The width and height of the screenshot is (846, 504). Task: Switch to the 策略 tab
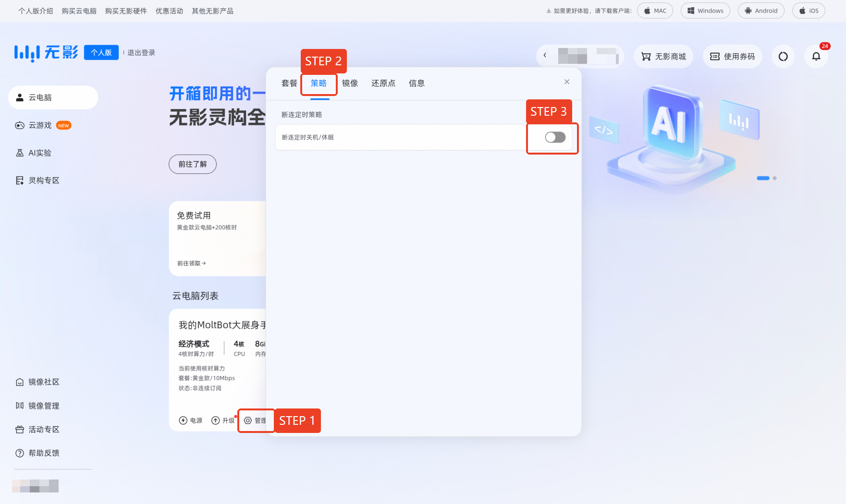pos(319,84)
